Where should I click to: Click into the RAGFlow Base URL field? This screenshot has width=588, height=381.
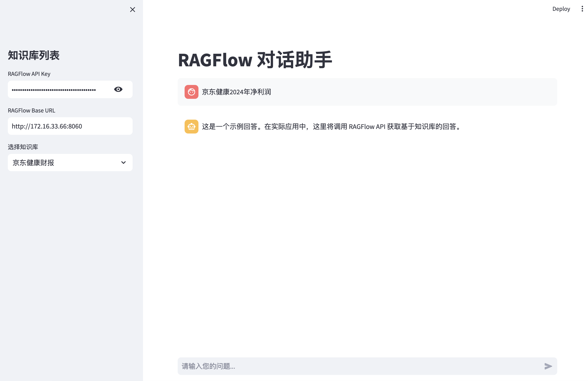[70, 126]
